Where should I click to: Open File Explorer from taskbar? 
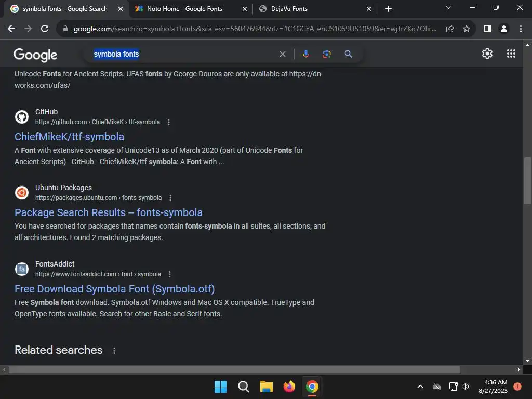coord(267,387)
